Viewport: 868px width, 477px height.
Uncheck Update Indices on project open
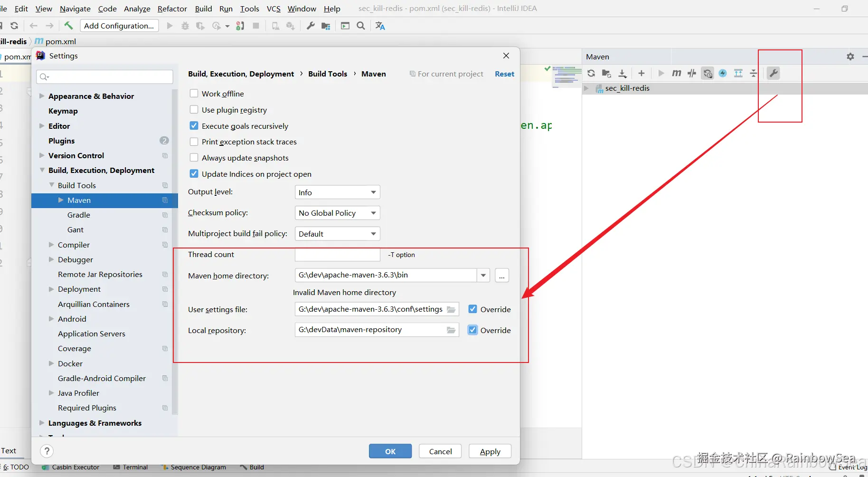pyautogui.click(x=194, y=174)
